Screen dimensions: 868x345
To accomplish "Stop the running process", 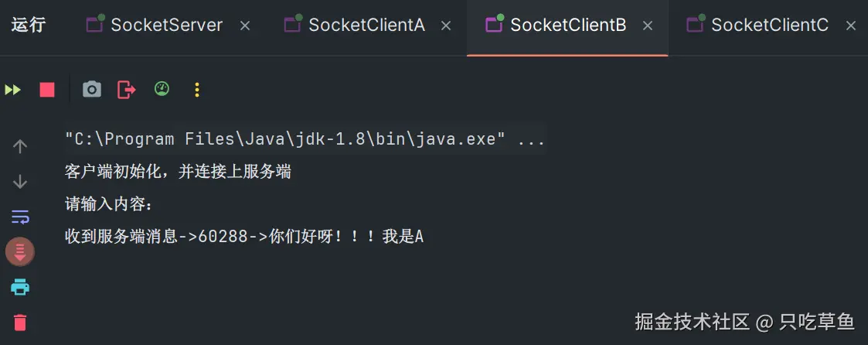I will tap(47, 90).
